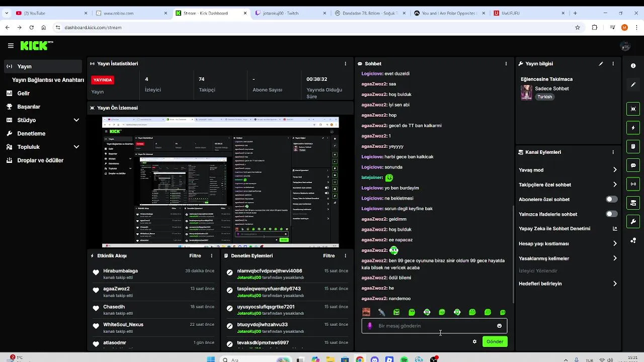Click the document widget icon in the right sidebar
Viewport: 644px width, 362px height.
point(633,146)
